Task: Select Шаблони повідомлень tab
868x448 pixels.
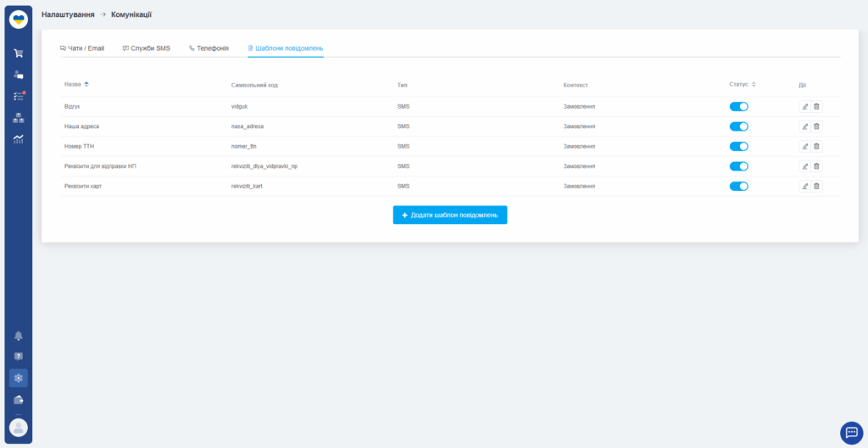Action: click(286, 48)
